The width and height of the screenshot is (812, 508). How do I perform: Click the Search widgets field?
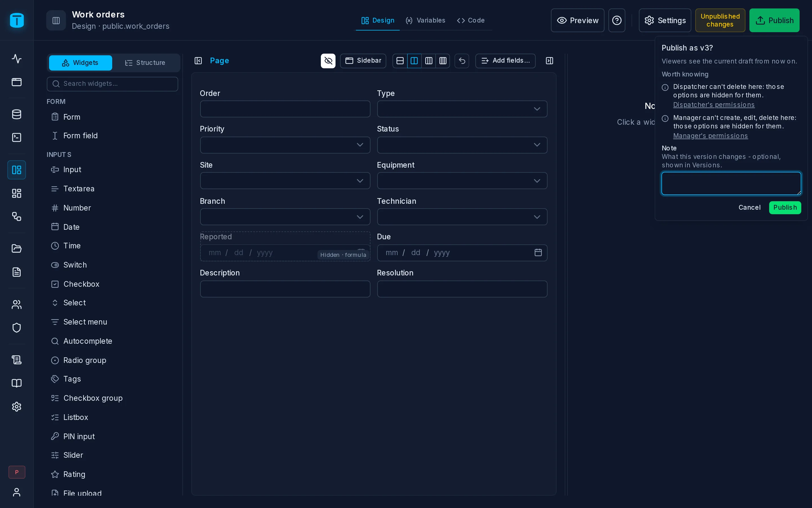(x=112, y=84)
